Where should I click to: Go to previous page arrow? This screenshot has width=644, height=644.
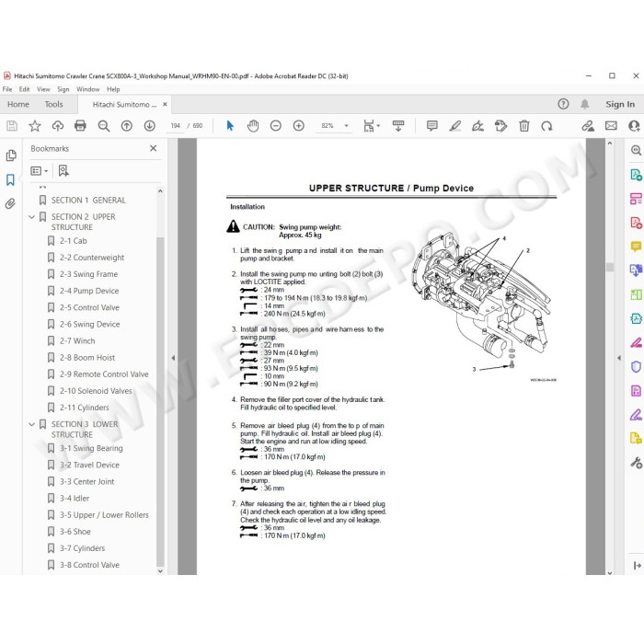pos(127,126)
